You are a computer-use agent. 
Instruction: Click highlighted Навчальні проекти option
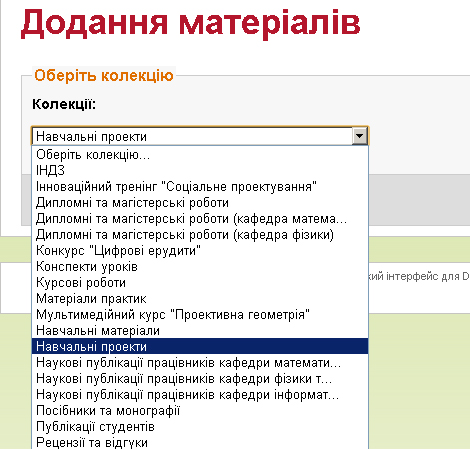coord(200,347)
